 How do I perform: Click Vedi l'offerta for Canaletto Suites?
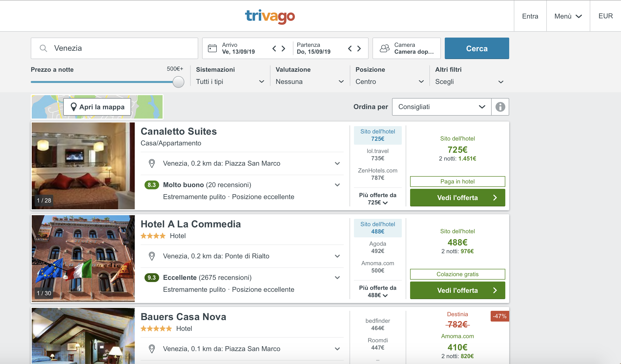(x=457, y=198)
